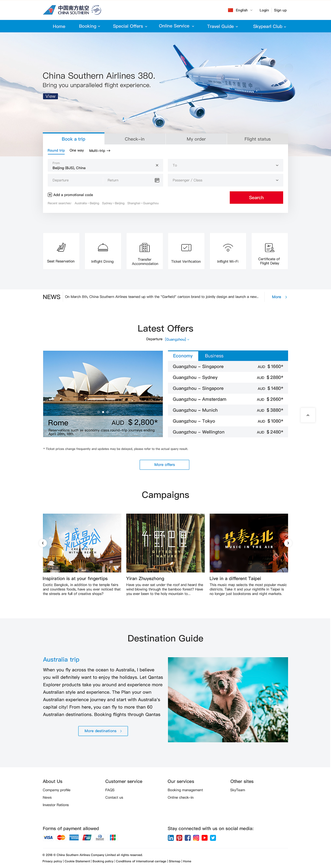This screenshot has width=331, height=868.
Task: Open Seat Reservation service
Action: [61, 251]
